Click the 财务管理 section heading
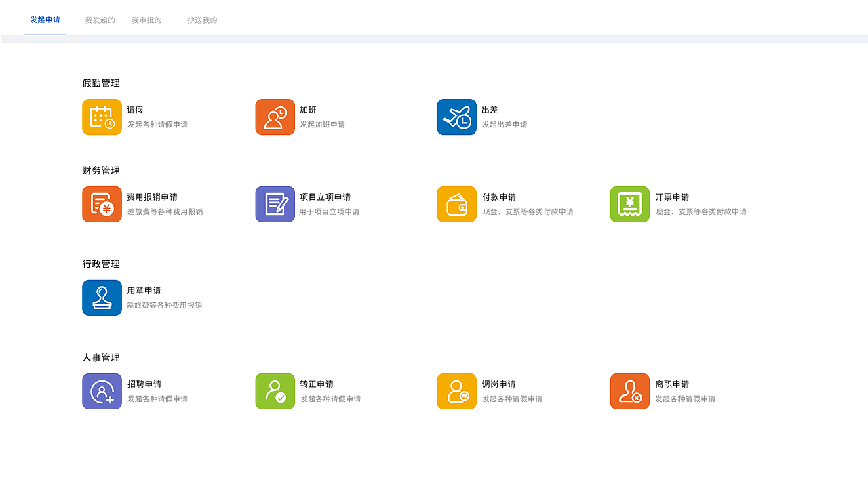868x488 pixels. (101, 171)
